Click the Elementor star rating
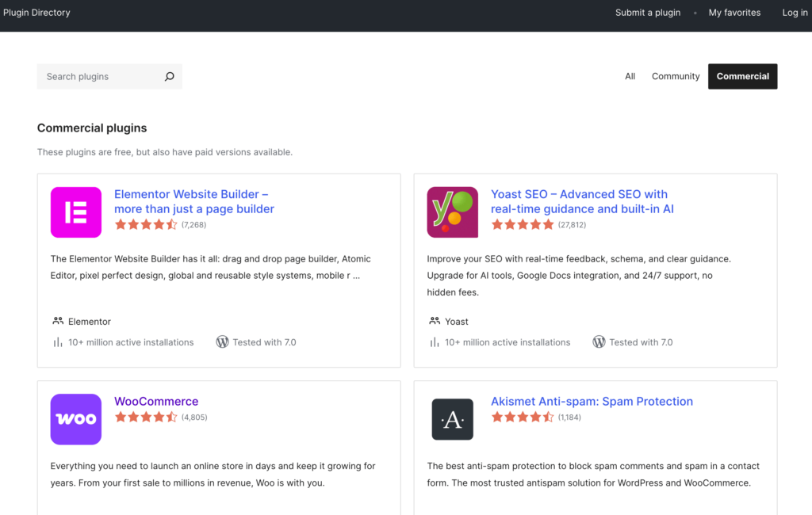The width and height of the screenshot is (812, 515). 146,225
